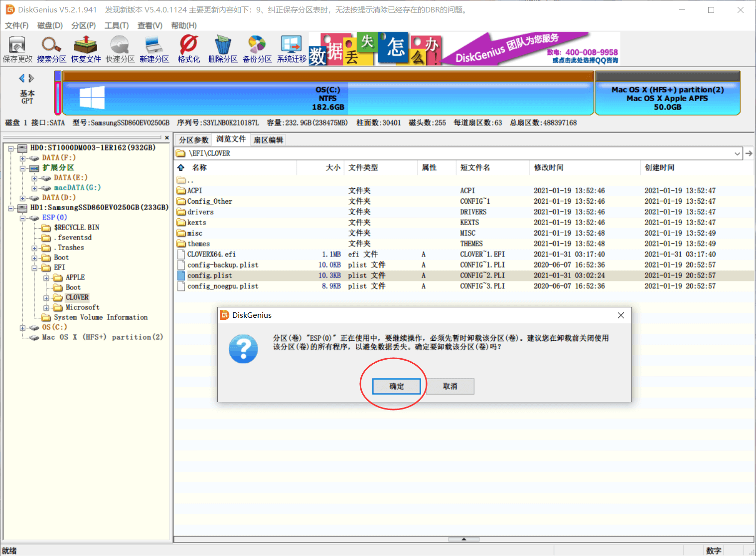Collapse the extended partition (扩展分区) node

click(22, 168)
